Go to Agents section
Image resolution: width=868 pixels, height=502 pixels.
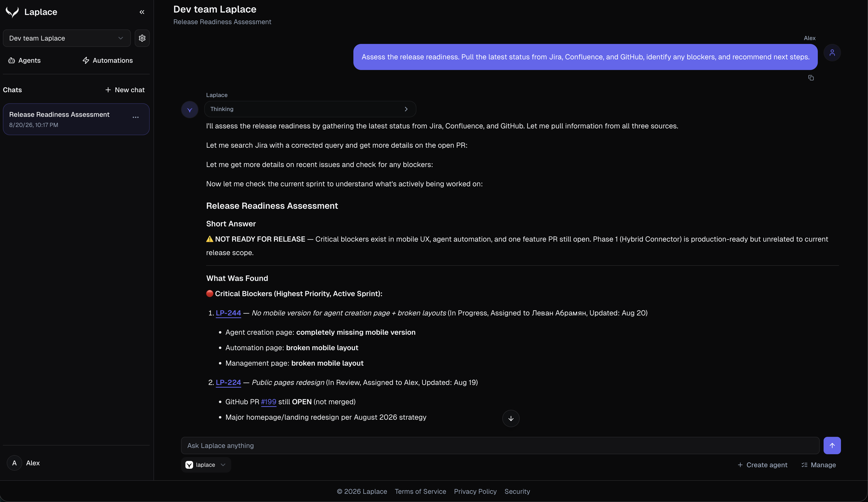[24, 60]
